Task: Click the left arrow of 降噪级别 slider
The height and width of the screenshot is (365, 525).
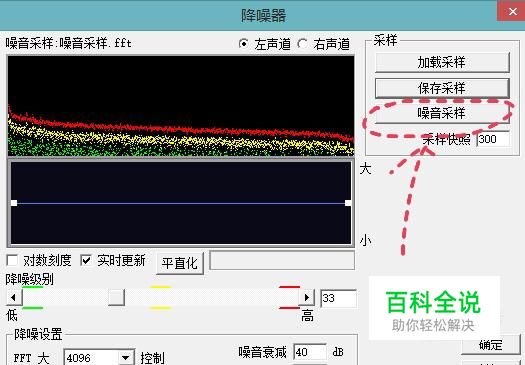Action: pyautogui.click(x=14, y=297)
